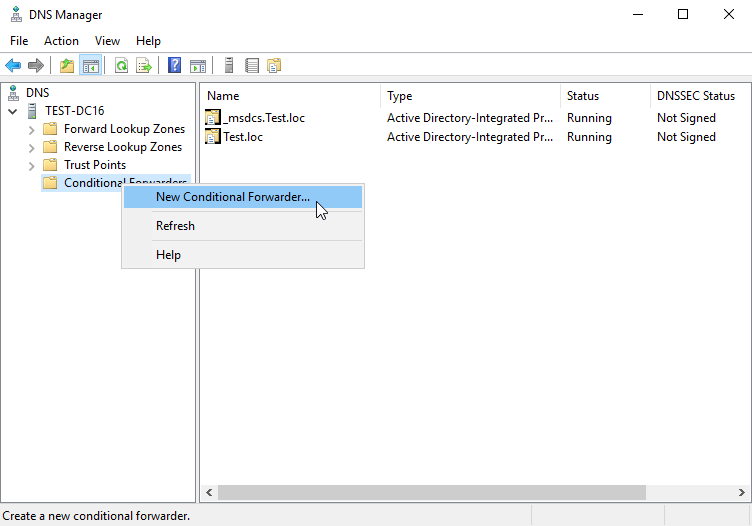
Task: Click the DNS root node icon
Action: [x=13, y=93]
